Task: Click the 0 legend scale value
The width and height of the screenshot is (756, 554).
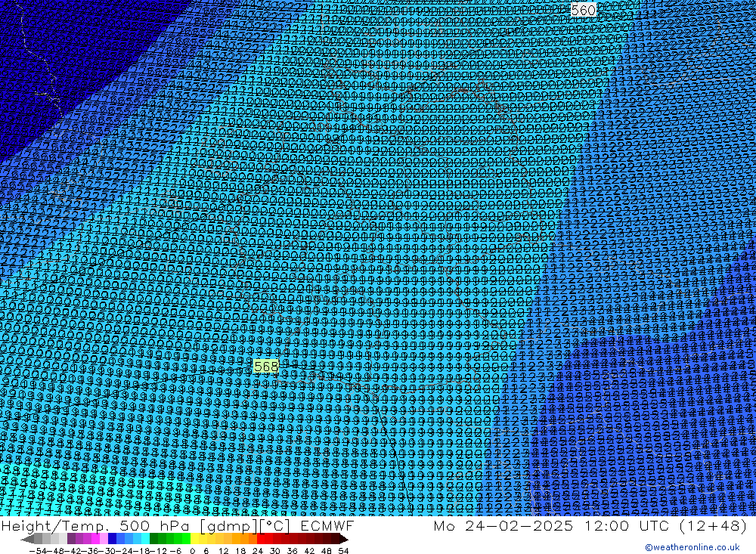Action: click(192, 551)
